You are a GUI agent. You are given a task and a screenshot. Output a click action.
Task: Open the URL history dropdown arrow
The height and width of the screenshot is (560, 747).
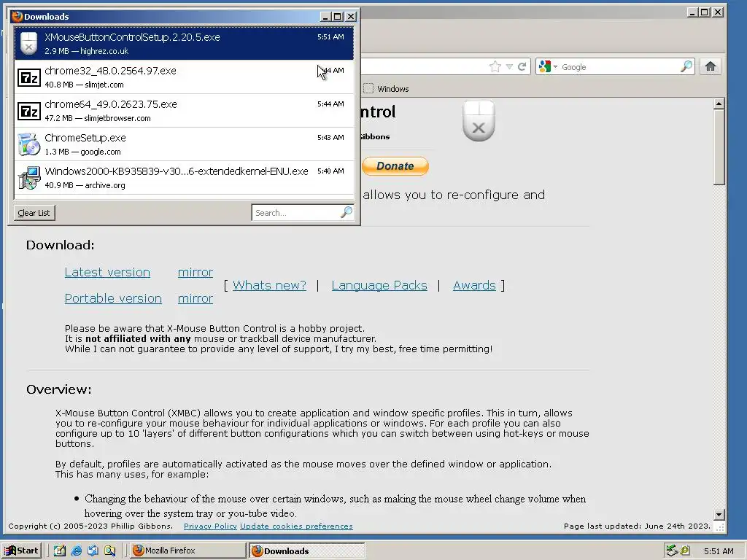tap(509, 66)
